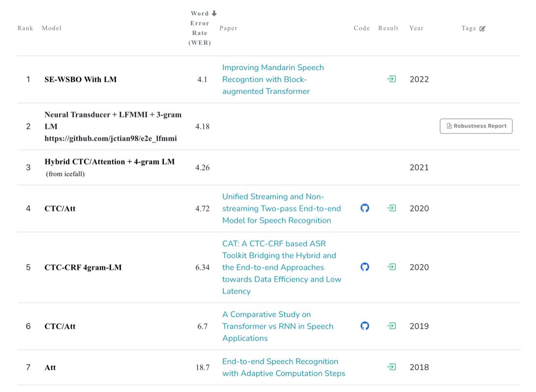The image size is (536, 392).
Task: Open result icon for Att model row
Action: click(x=391, y=367)
